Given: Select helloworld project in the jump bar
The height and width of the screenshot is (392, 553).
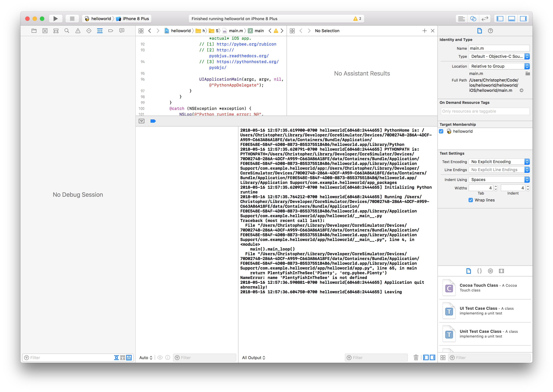Looking at the screenshot, I should pyautogui.click(x=178, y=31).
